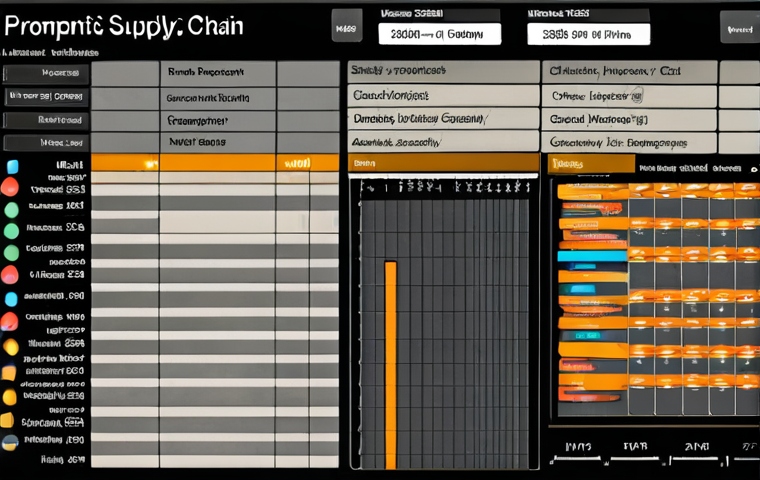Click the half-gray, half-yellow circle icon in the sidebar
760x480 pixels.
click(x=10, y=442)
